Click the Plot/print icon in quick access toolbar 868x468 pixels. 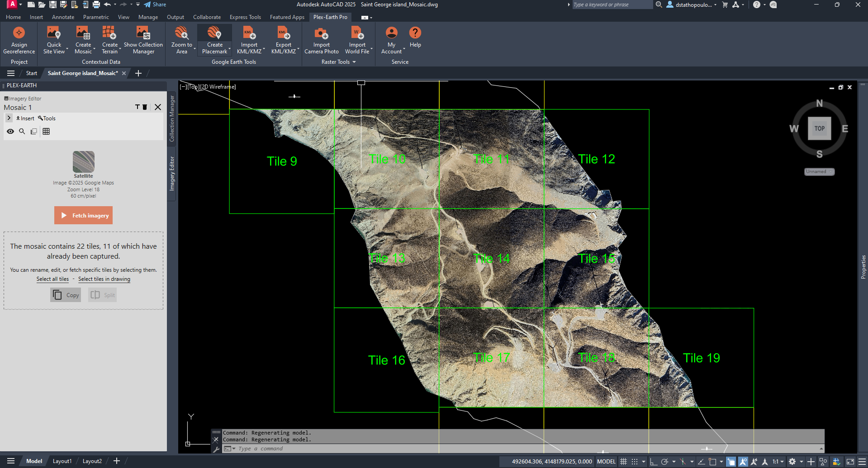point(96,5)
